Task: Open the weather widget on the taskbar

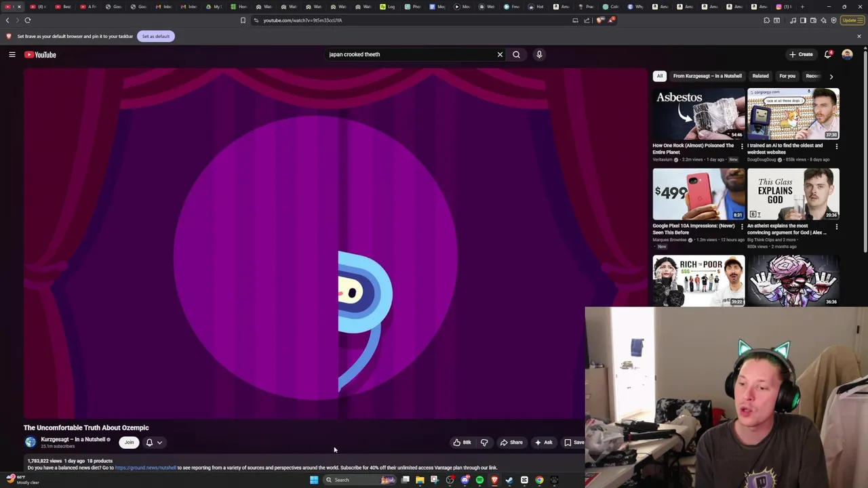Action: (22, 480)
